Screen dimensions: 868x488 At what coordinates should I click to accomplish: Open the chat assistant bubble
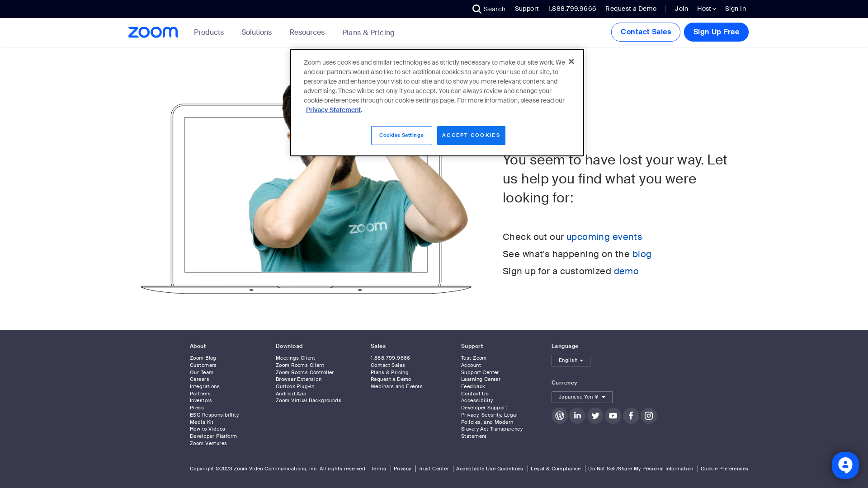tap(845, 465)
